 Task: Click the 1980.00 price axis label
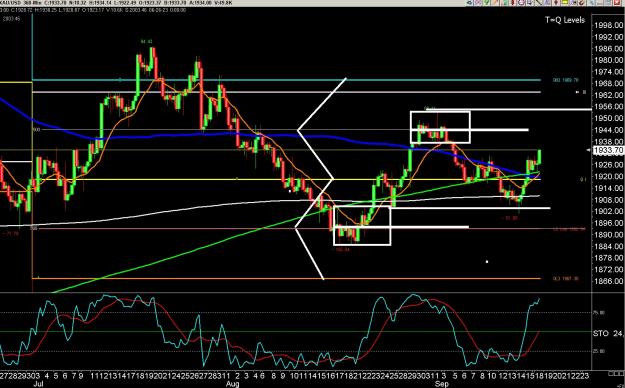(x=609, y=60)
